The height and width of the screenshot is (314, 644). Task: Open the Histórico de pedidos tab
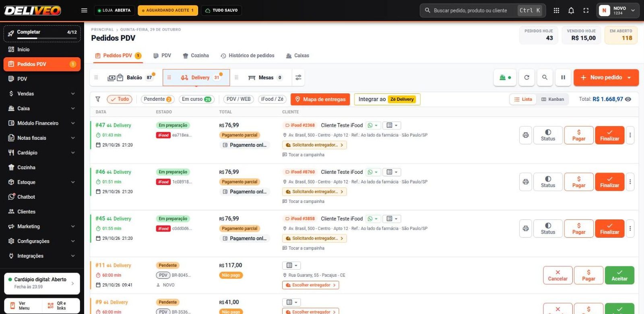pyautogui.click(x=248, y=56)
